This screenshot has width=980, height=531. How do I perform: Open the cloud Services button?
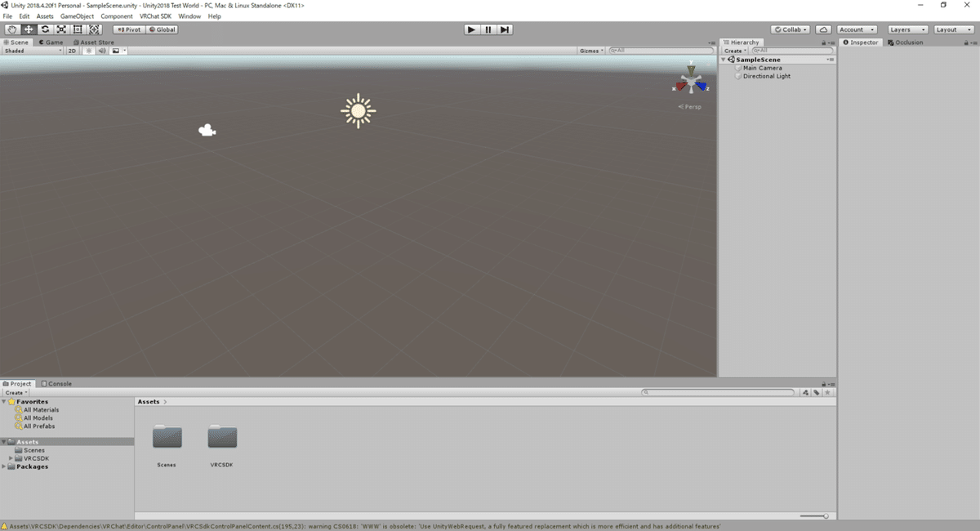[823, 29]
